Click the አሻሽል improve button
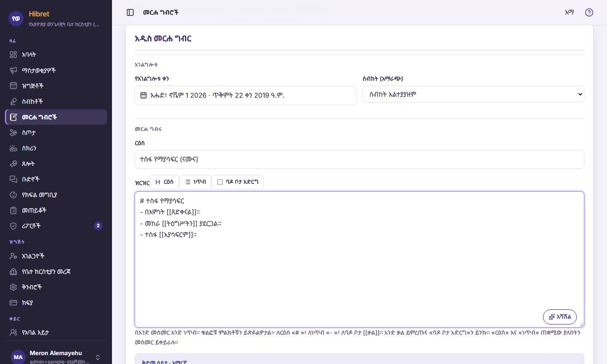This screenshot has width=607, height=364. tap(560, 317)
